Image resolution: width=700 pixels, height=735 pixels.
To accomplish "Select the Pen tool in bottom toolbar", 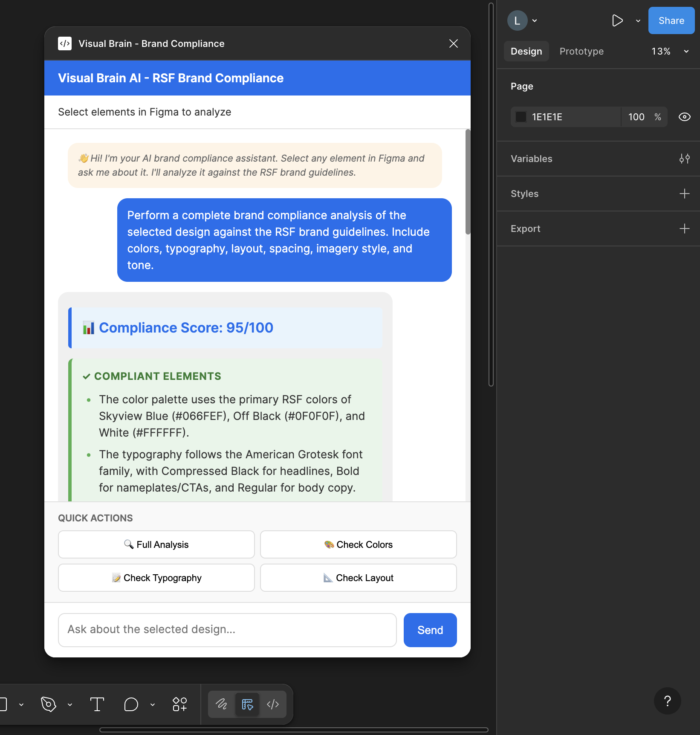I will point(48,704).
